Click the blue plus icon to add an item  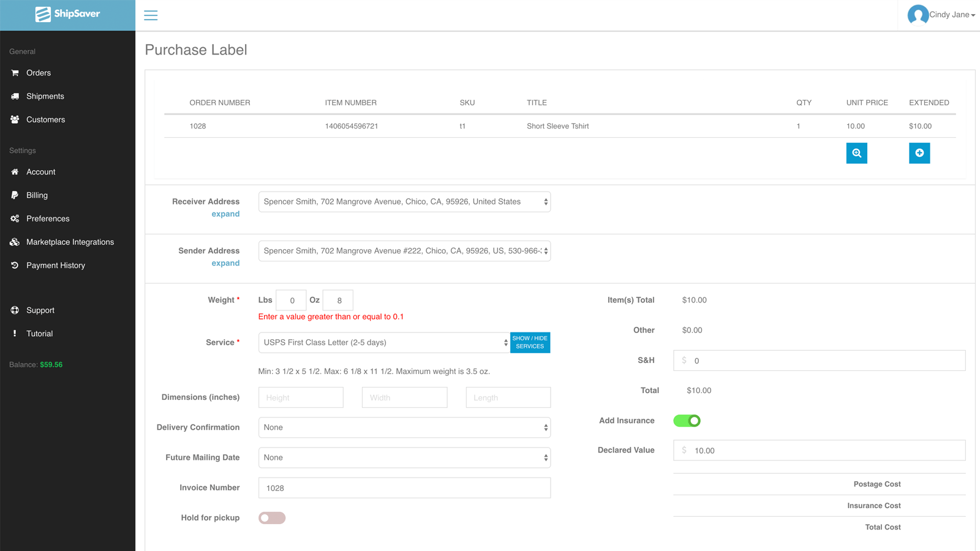(x=919, y=153)
